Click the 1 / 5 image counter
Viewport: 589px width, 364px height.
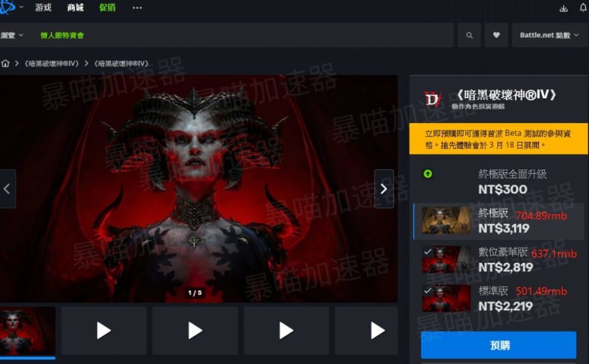coord(195,293)
